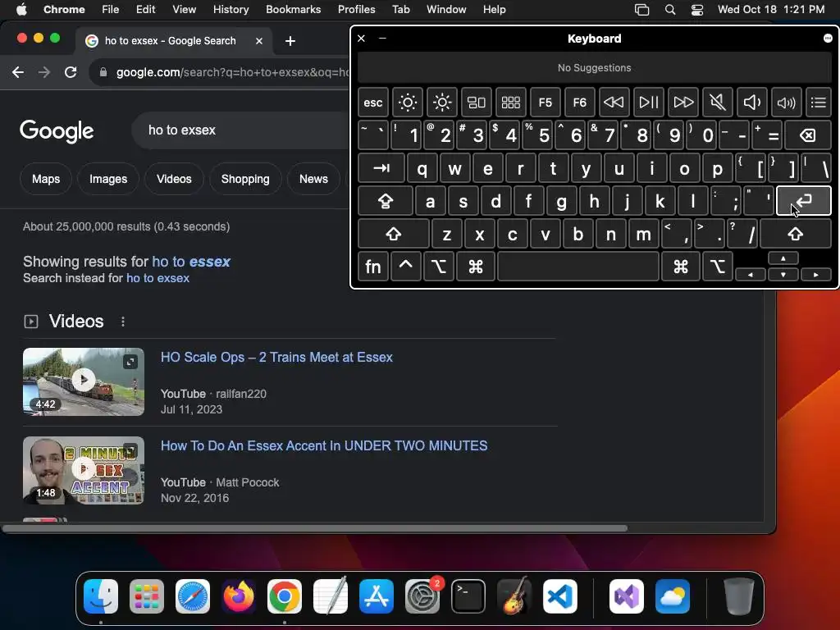Click the rewind media key
Image resolution: width=840 pixels, height=630 pixels.
pyautogui.click(x=614, y=103)
